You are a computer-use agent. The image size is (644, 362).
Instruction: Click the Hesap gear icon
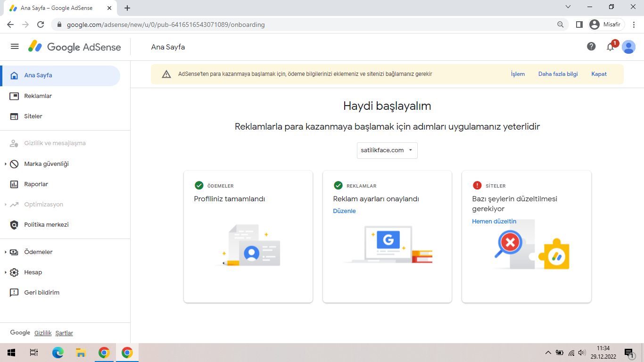click(14, 272)
